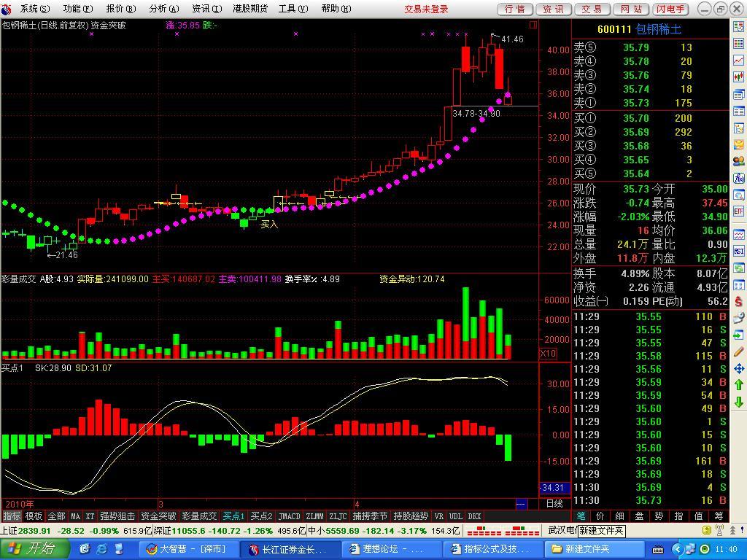Click the 闪电手 button
This screenshot has height=560, width=747.
click(x=670, y=9)
